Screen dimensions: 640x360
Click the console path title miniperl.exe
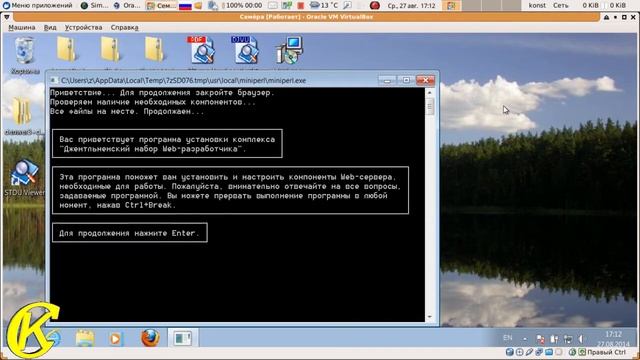[183, 80]
